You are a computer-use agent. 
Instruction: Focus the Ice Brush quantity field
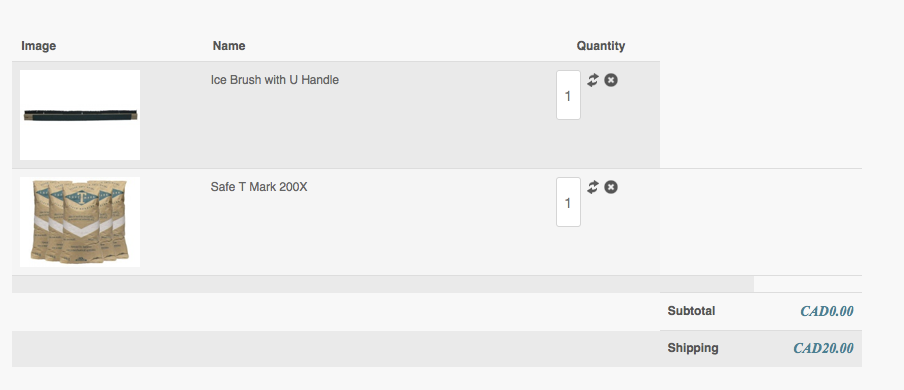pos(568,95)
